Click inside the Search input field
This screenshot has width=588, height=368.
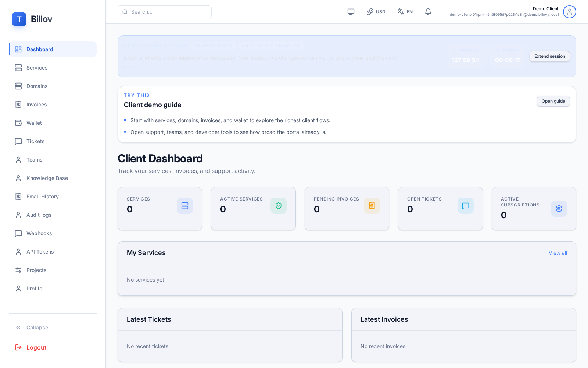click(x=164, y=11)
